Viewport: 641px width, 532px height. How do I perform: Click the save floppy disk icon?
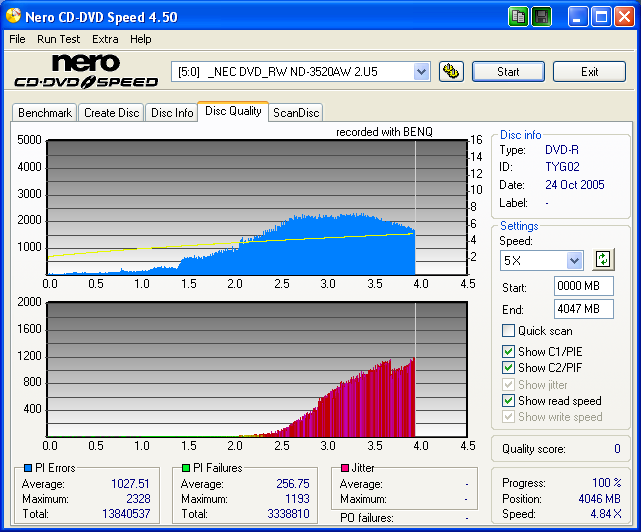click(542, 17)
